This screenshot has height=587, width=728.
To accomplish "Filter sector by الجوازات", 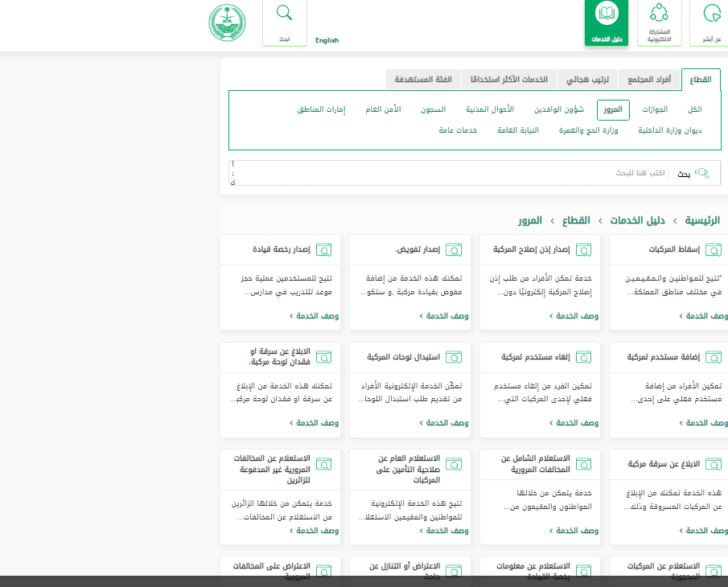I will click(x=655, y=109).
